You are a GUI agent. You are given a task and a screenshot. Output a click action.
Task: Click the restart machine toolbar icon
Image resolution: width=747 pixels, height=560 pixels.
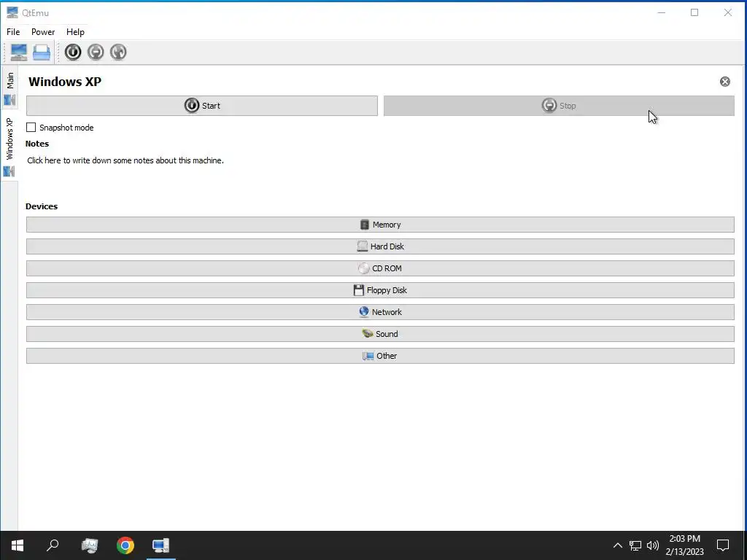pyautogui.click(x=118, y=52)
